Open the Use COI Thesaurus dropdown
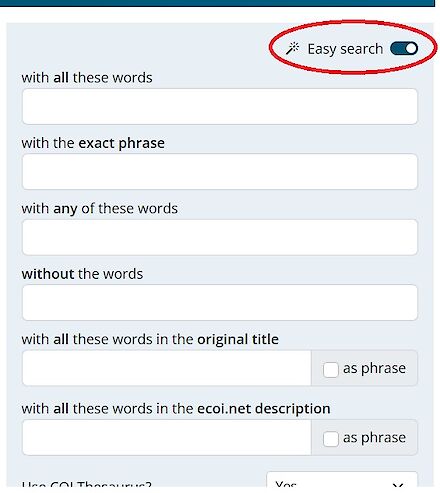 pos(342,482)
